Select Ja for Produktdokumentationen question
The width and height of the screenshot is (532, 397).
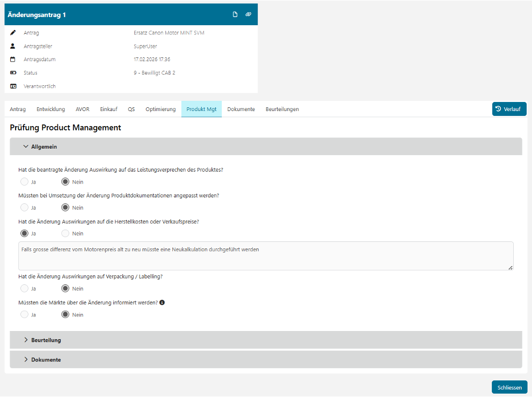(x=25, y=208)
